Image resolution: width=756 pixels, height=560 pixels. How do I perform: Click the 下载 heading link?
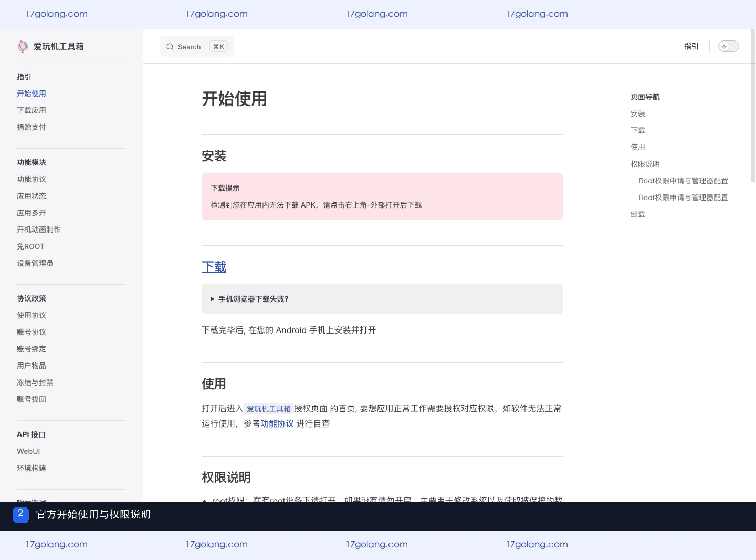214,267
